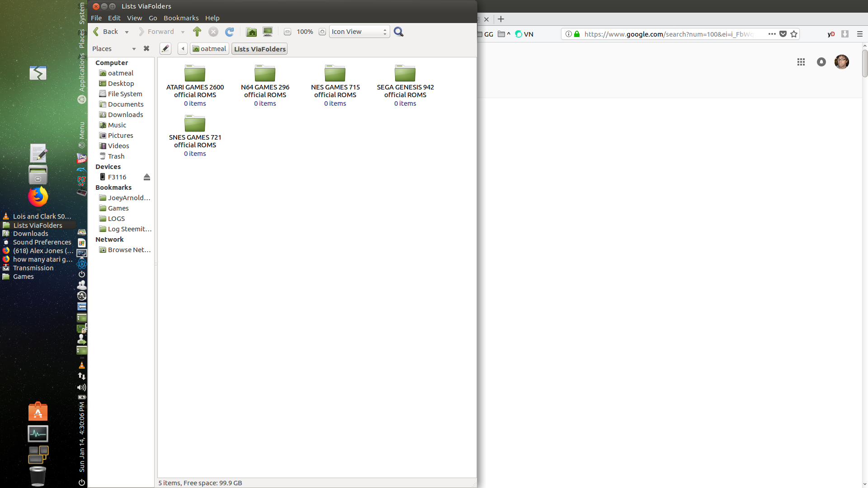The height and width of the screenshot is (488, 868).
Task: Open the Forward history dropdown arrow
Action: (183, 32)
